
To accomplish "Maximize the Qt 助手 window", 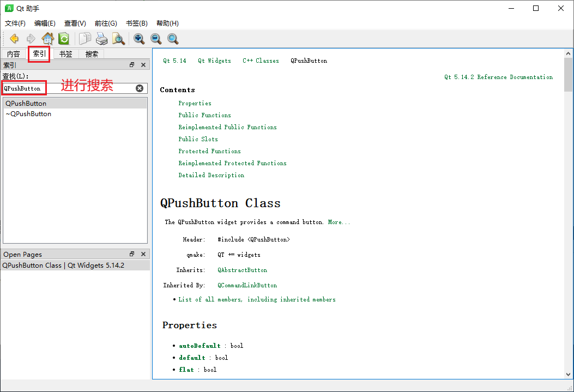I will pos(536,8).
